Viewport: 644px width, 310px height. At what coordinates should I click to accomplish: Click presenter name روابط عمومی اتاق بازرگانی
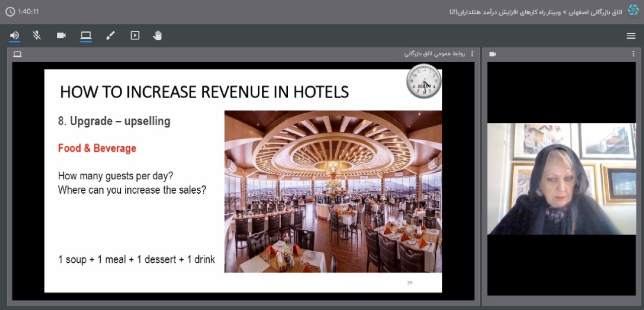point(435,54)
